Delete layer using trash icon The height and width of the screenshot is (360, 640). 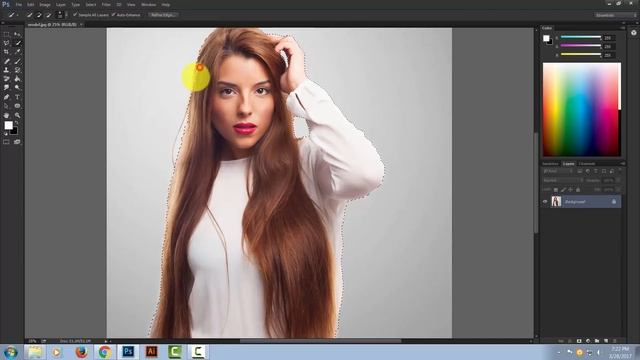point(615,340)
